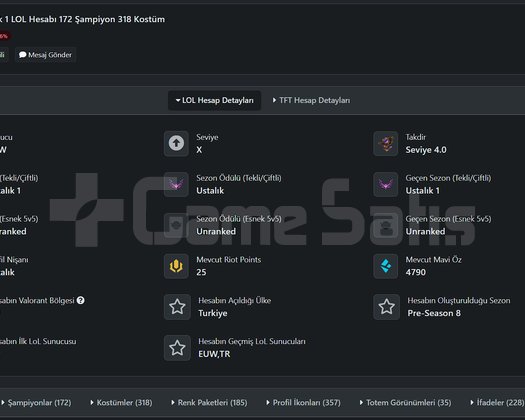Click the Mevcut Mavi Öz icon
Viewport: 525px width, 420px height.
coord(386,266)
